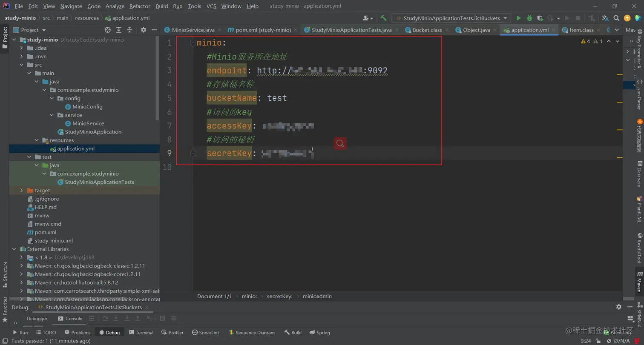Open the Sequence Diagram tool window
644x345 pixels.
(252, 333)
